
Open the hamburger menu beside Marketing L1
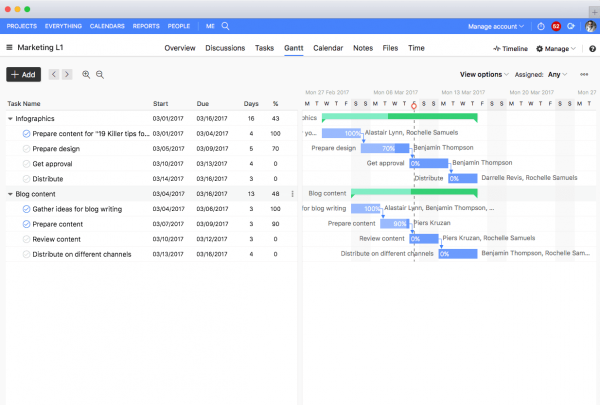tap(9, 48)
